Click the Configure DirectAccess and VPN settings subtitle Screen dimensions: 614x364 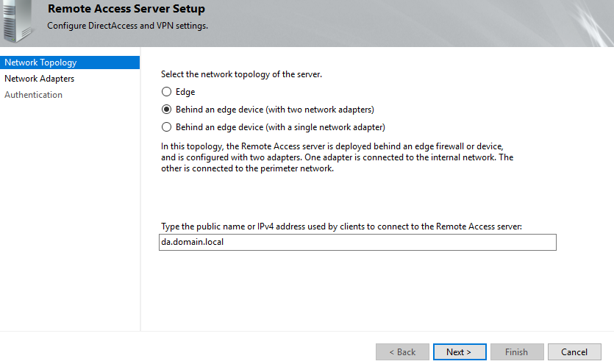[127, 26]
